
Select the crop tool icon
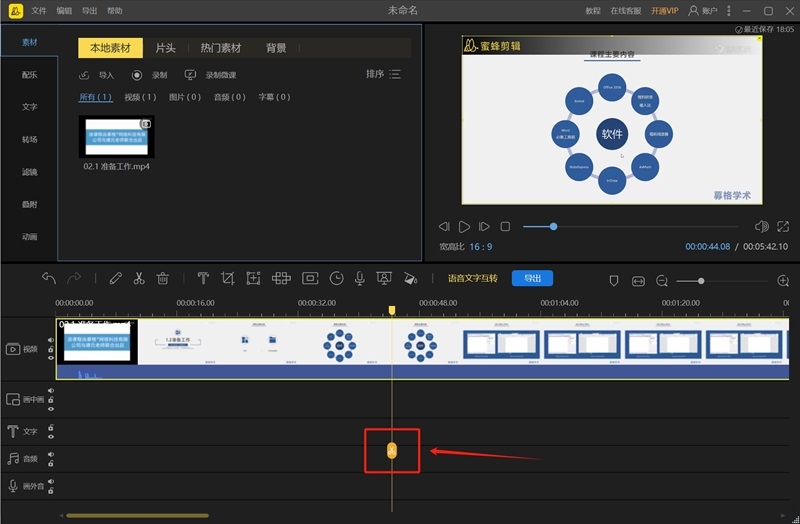click(x=228, y=279)
